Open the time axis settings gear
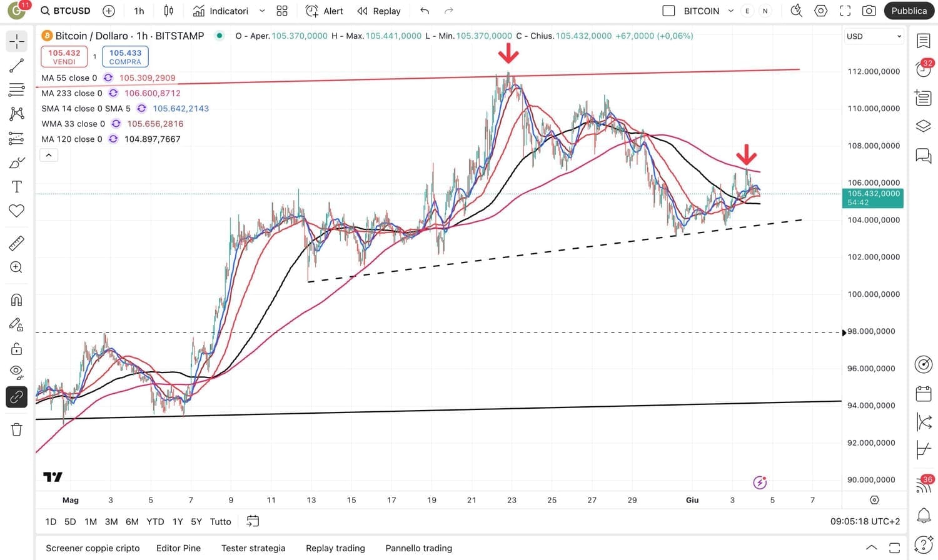938x560 pixels. 874,500
